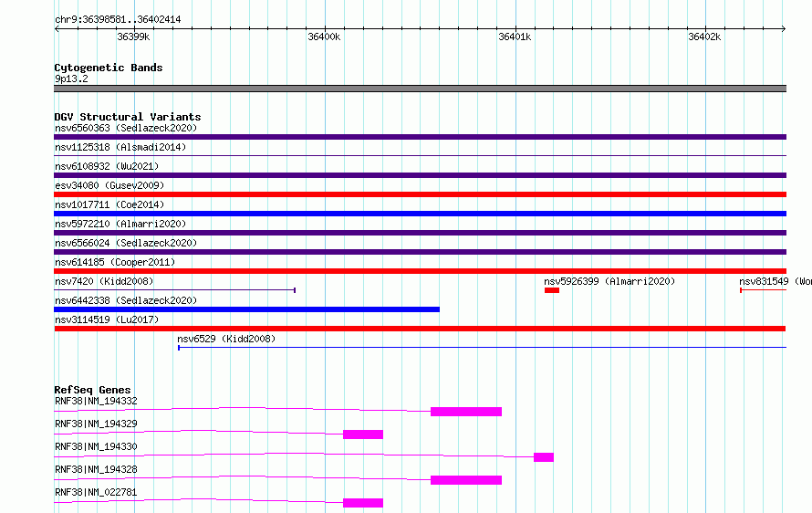812x513 pixels.
Task: Open the nsv5926399 (Almarri2020) label
Action: (x=609, y=281)
